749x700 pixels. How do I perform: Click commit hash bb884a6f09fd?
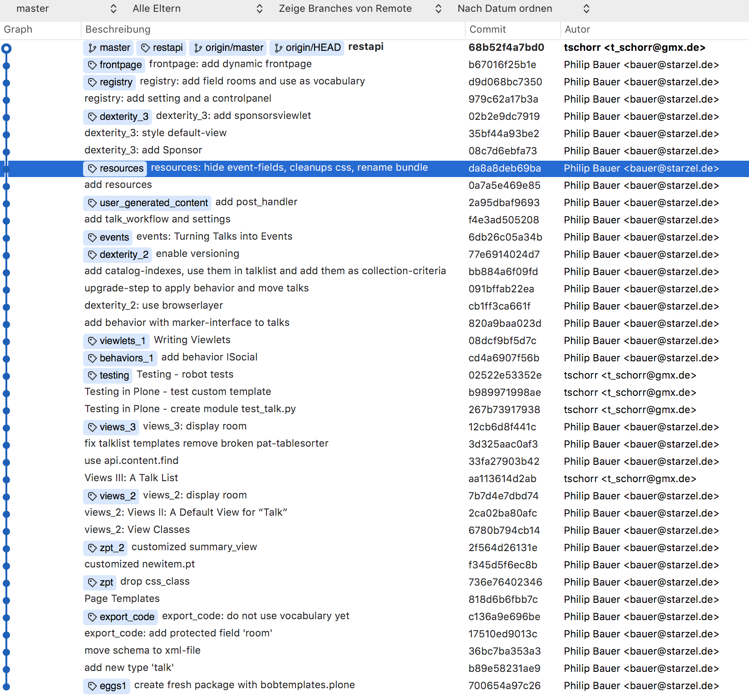coord(503,272)
